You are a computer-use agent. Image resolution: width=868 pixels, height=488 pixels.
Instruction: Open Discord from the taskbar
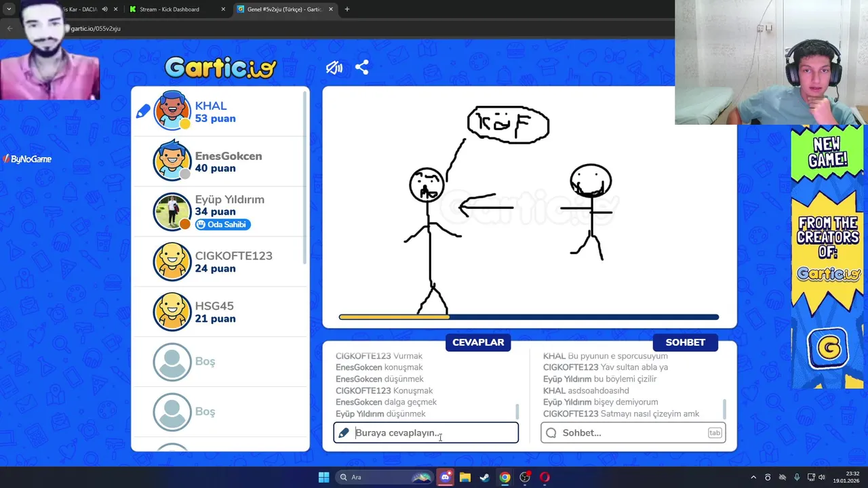click(x=446, y=477)
